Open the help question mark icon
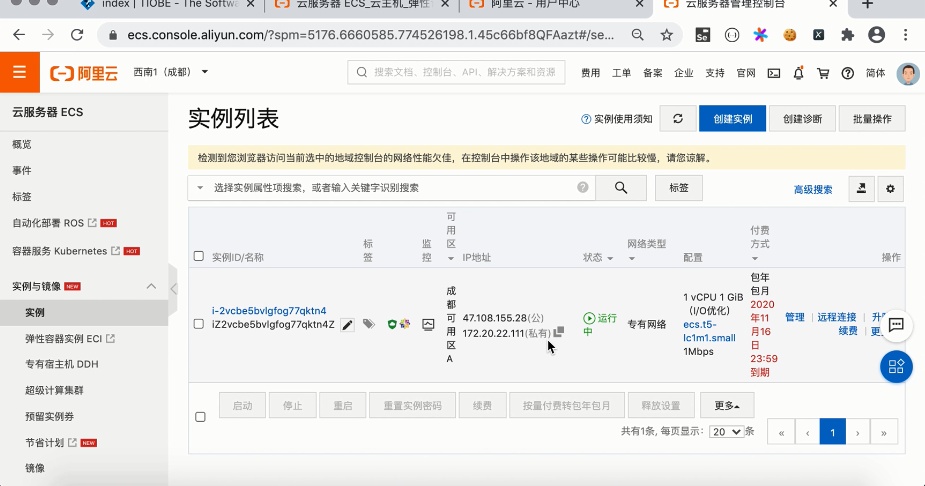The height and width of the screenshot is (486, 925). pos(848,73)
